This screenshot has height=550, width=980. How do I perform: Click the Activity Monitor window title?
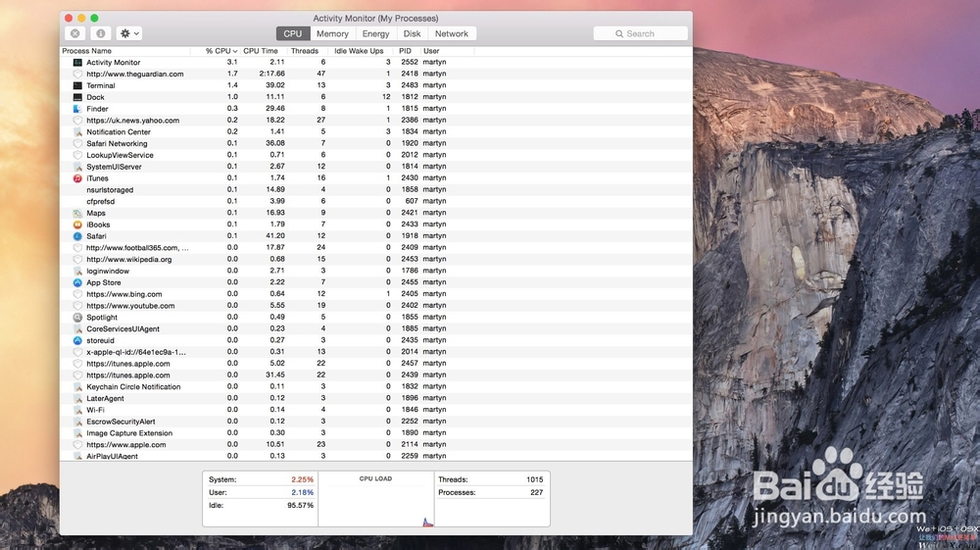tap(375, 18)
